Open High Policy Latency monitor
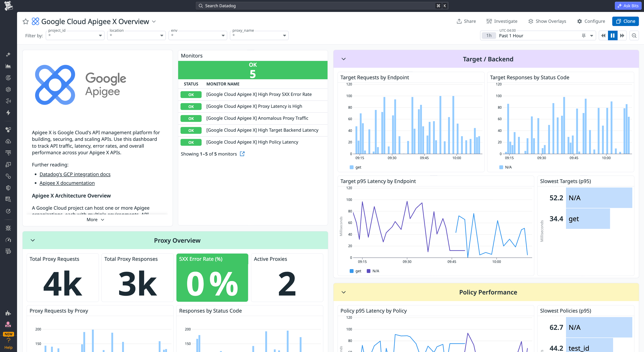The width and height of the screenshot is (644, 352). (252, 142)
